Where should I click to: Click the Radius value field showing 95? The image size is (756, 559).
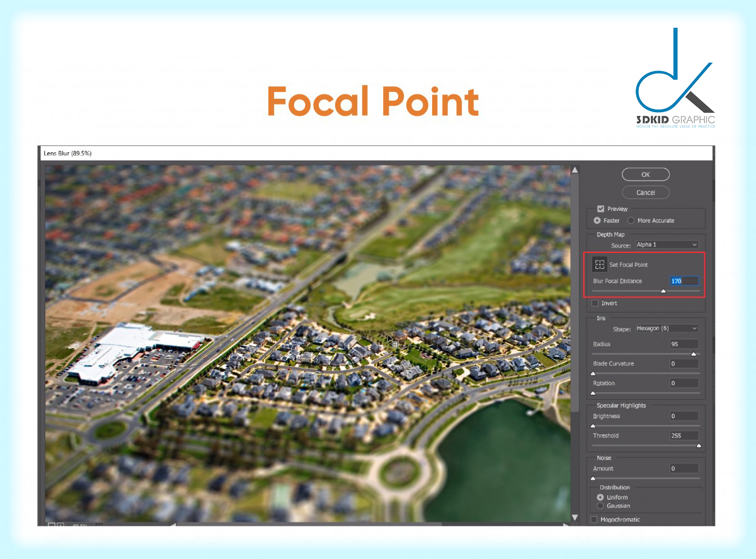pyautogui.click(x=684, y=344)
